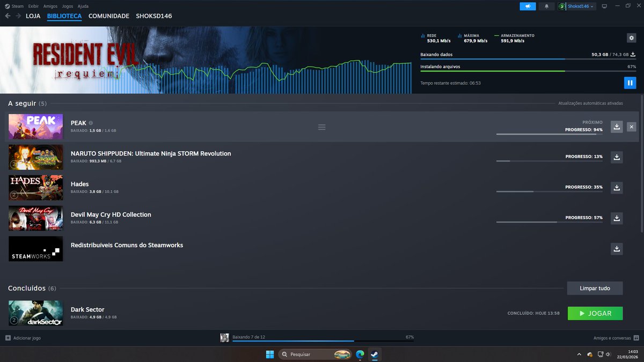Click the Steam taskbar icon

coord(375,354)
